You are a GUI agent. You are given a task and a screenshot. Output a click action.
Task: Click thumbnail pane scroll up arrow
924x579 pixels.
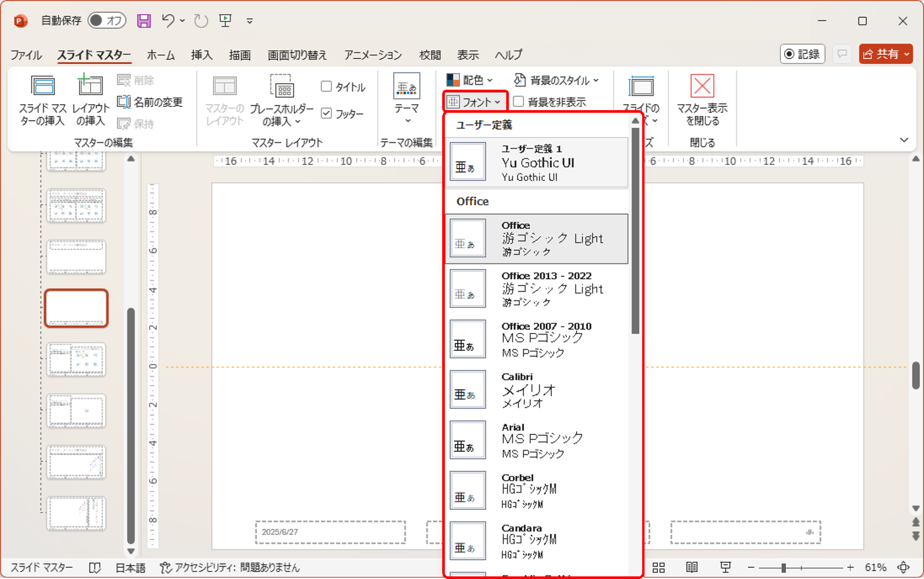131,159
